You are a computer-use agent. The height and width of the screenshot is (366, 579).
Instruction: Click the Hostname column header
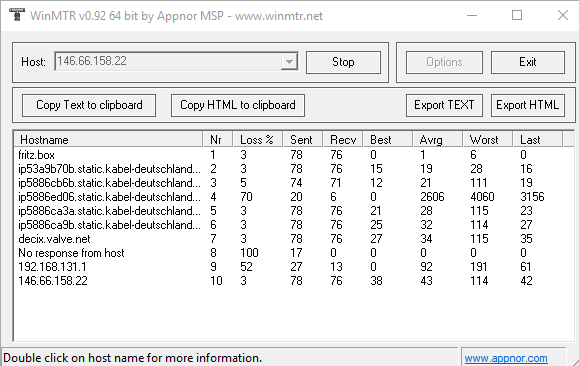(x=109, y=140)
